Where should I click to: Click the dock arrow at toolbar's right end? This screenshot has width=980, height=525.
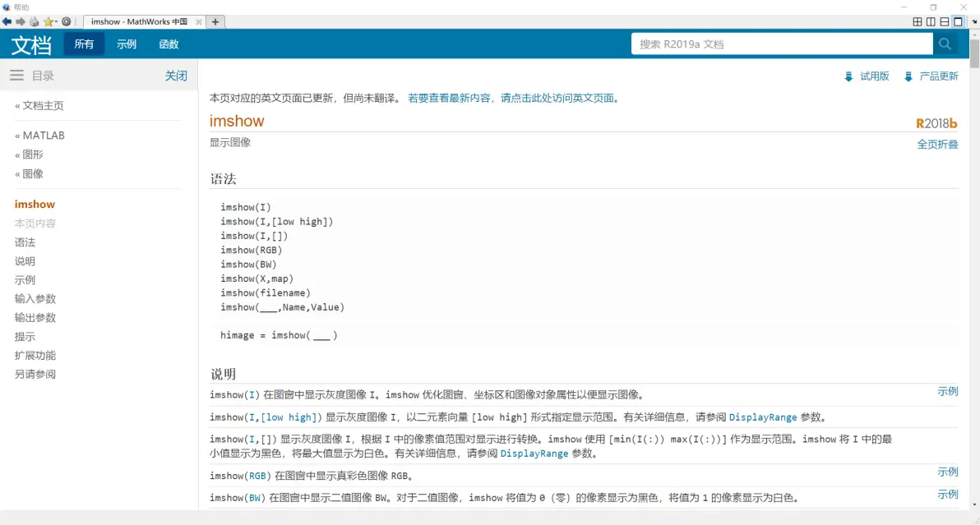click(x=974, y=22)
